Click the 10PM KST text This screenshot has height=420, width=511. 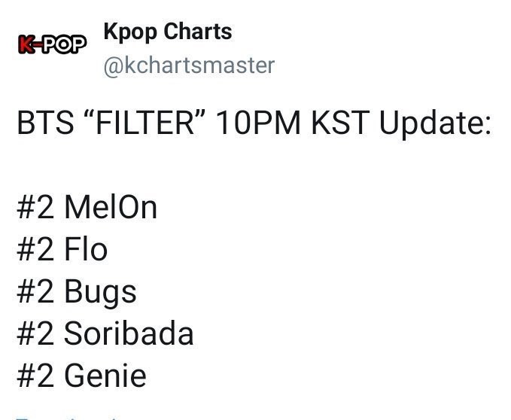(x=292, y=123)
